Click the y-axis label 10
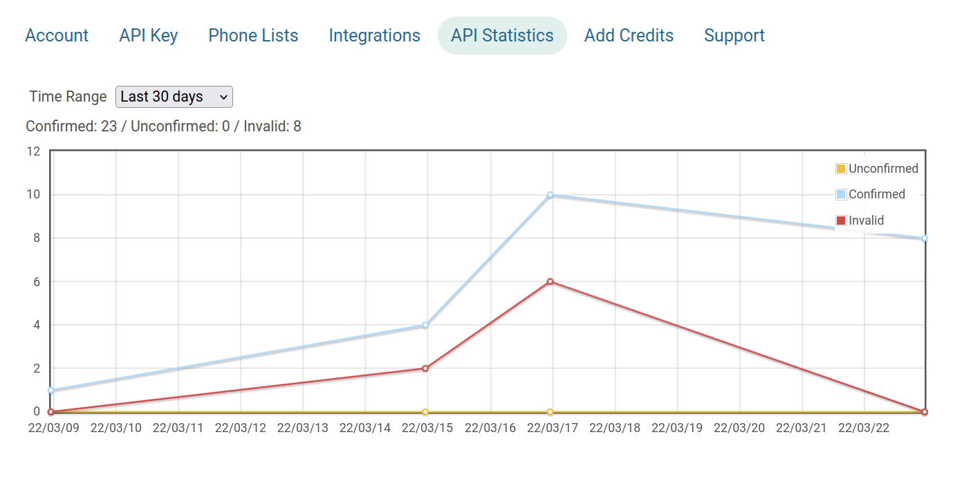980x504 pixels. [34, 194]
